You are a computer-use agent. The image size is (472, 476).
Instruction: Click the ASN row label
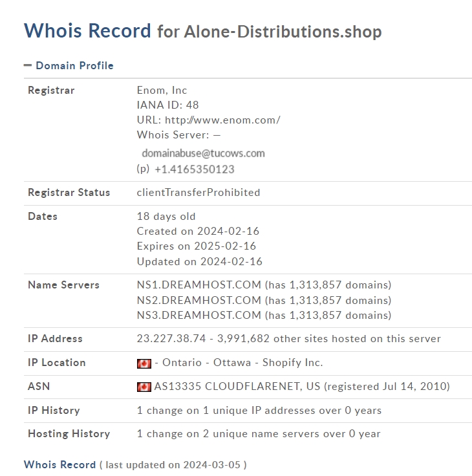point(39,387)
